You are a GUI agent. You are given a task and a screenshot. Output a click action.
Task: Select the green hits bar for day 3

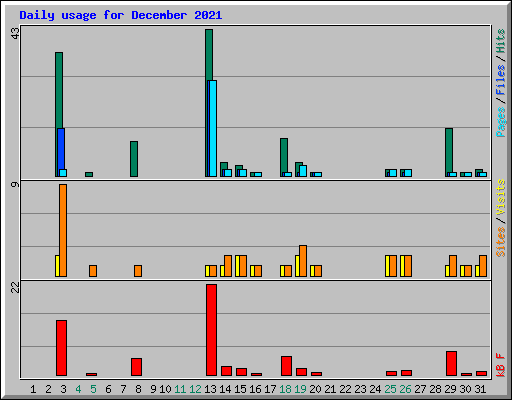tap(59, 90)
